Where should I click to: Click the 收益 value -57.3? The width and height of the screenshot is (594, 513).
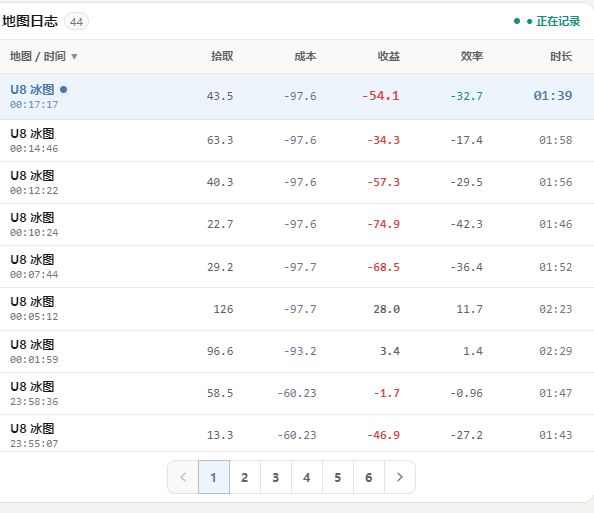(383, 182)
